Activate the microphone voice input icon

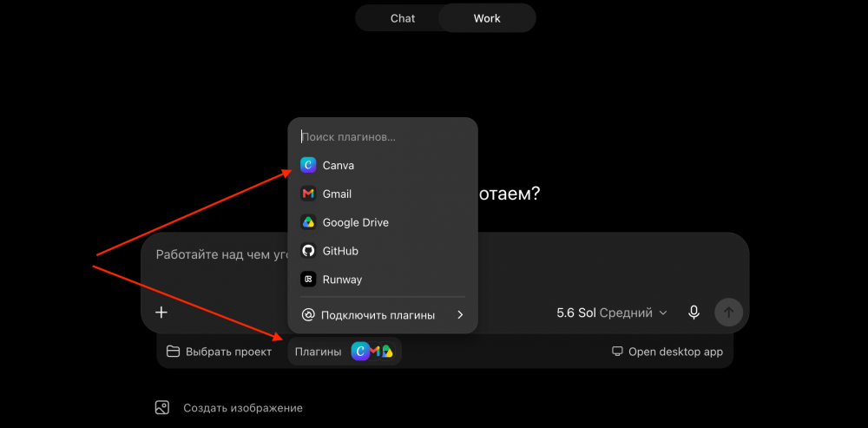694,313
